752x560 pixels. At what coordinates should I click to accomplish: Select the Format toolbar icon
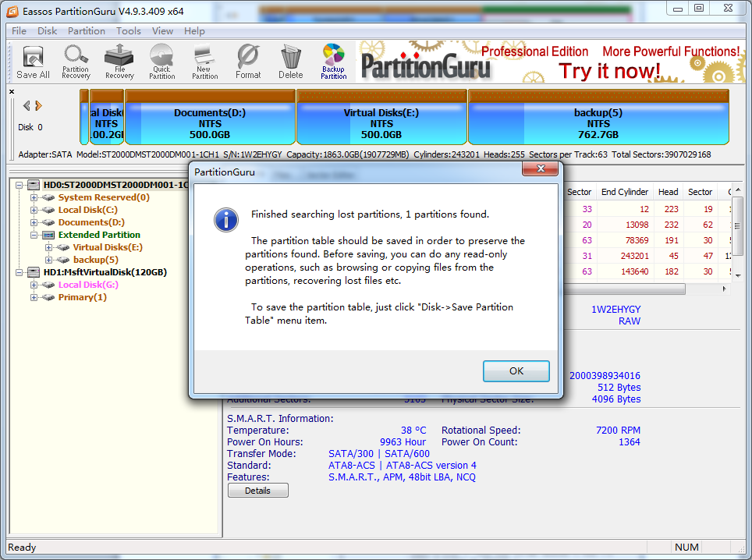(248, 62)
